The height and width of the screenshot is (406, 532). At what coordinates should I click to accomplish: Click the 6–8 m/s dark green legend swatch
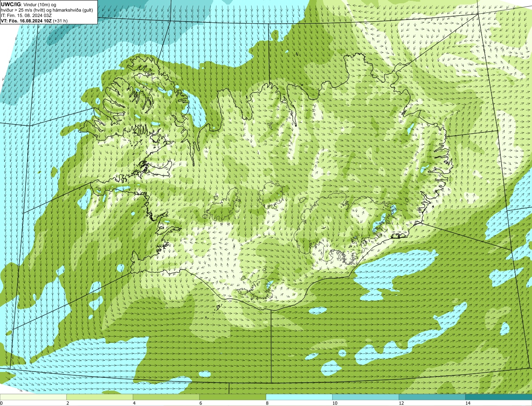pos(233,397)
